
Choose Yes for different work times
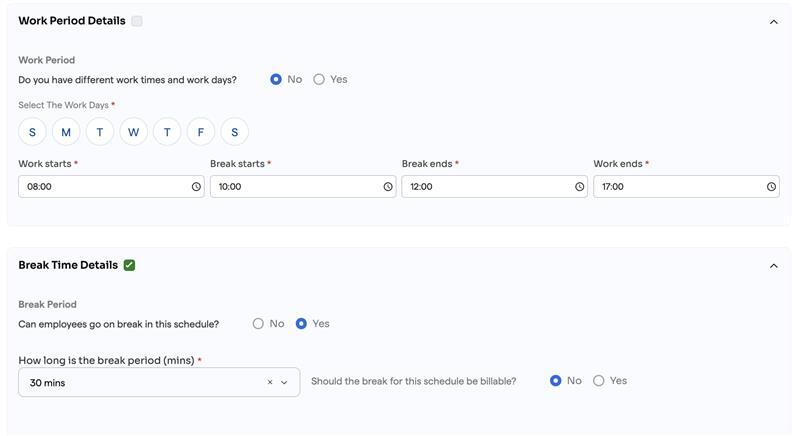click(319, 80)
